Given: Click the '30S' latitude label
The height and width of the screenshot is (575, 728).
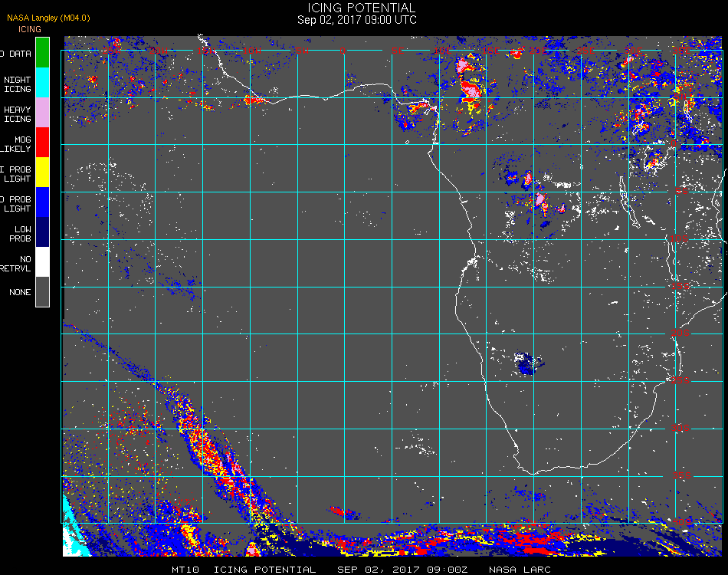Looking at the screenshot, I should (680, 428).
